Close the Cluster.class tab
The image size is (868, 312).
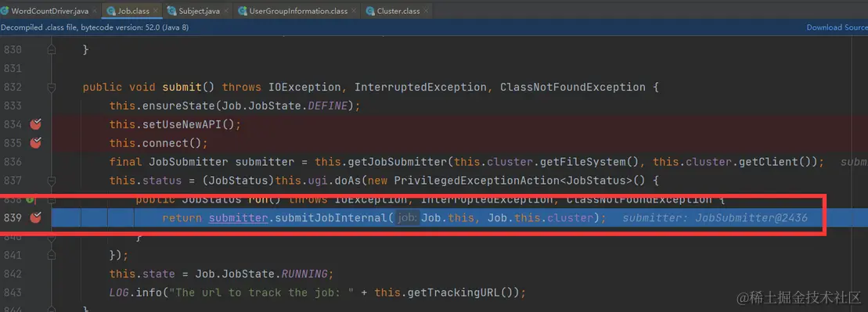click(426, 11)
